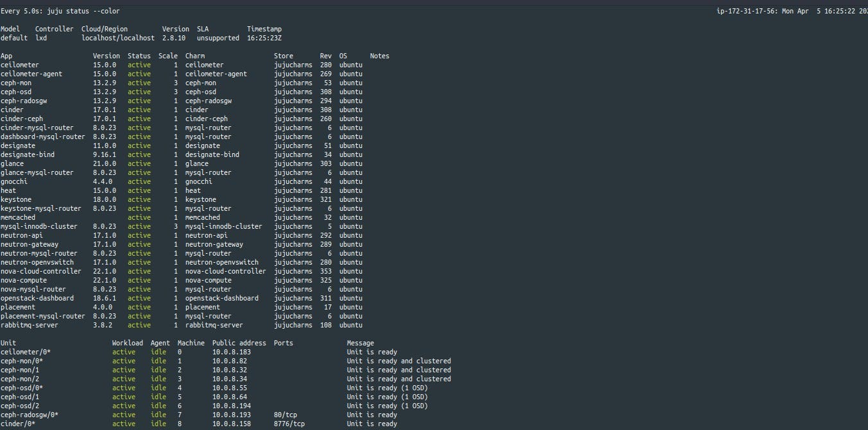
Task: Click public address '10.0.8.194'
Action: [x=232, y=406]
